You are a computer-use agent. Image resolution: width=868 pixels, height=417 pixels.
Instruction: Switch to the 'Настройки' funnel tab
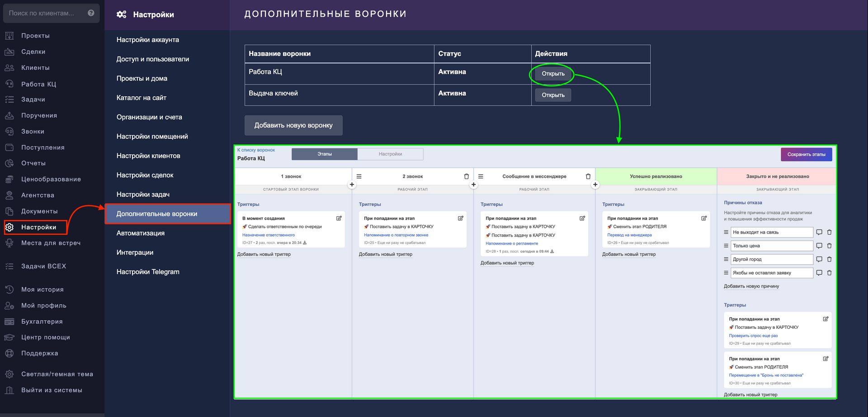[390, 154]
